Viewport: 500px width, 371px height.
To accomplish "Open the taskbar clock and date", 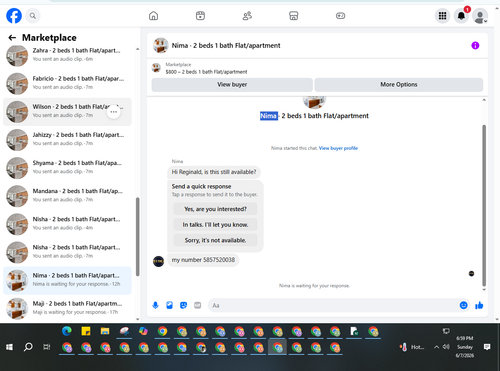I will [465, 347].
